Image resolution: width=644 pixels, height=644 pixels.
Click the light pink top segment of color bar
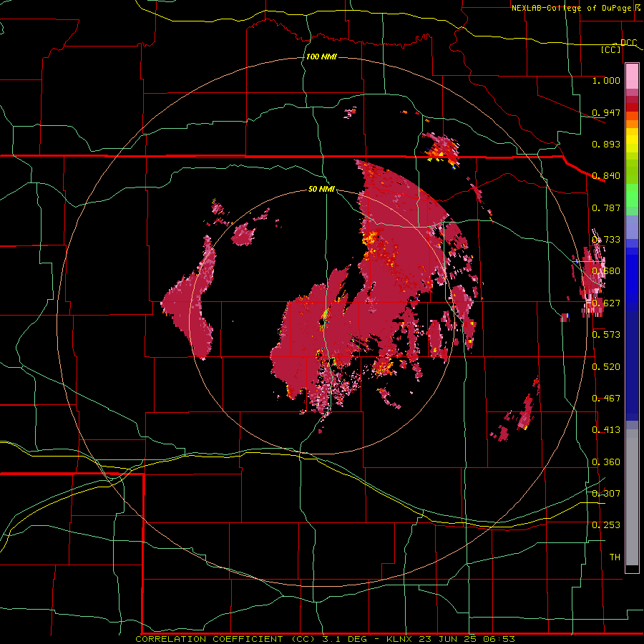click(632, 76)
